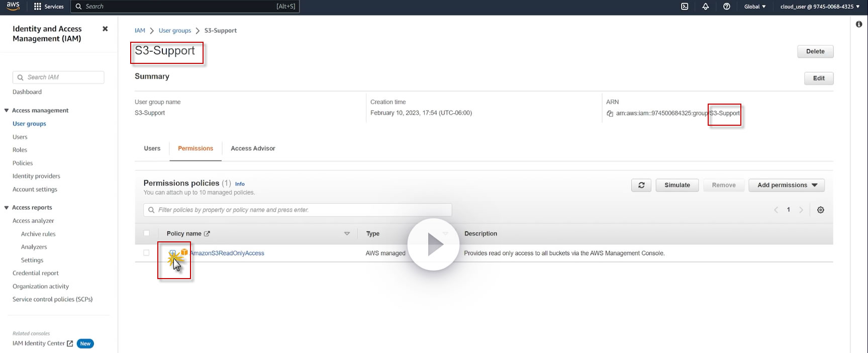Image resolution: width=868 pixels, height=353 pixels.
Task: Open Roles in the sidebar
Action: click(20, 150)
